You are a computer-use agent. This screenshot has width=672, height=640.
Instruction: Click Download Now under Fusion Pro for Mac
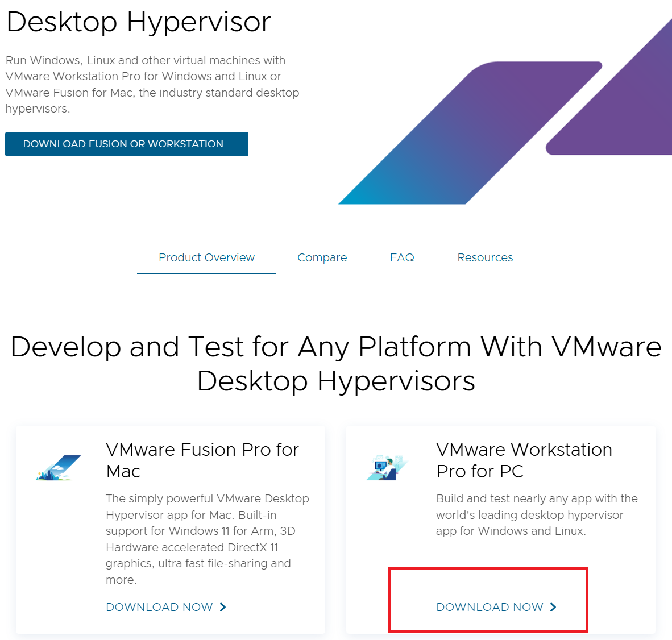166,607
